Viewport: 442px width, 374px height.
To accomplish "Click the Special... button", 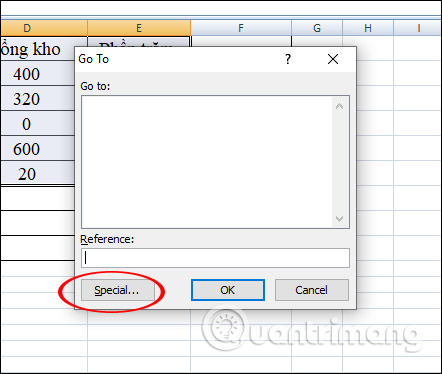I will [x=118, y=290].
